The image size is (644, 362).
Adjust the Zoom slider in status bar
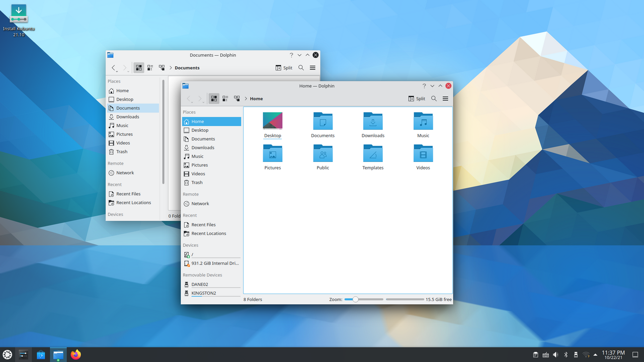point(364,299)
